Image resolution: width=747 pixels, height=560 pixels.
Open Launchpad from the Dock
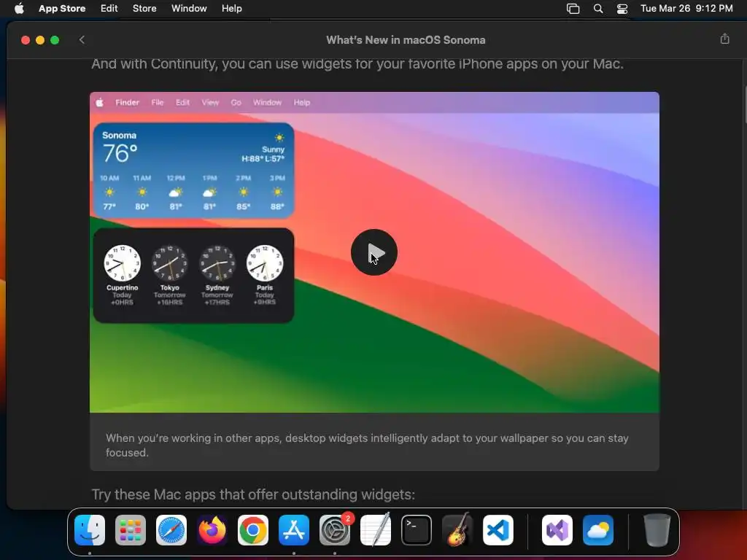click(x=131, y=530)
